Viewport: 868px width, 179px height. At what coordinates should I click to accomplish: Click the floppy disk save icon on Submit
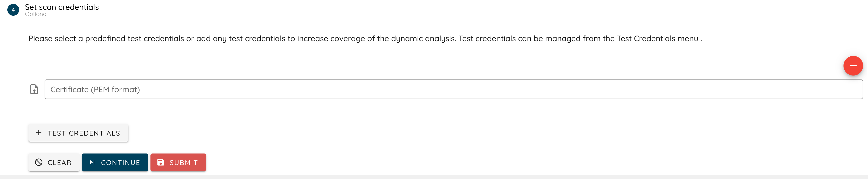pos(161,163)
